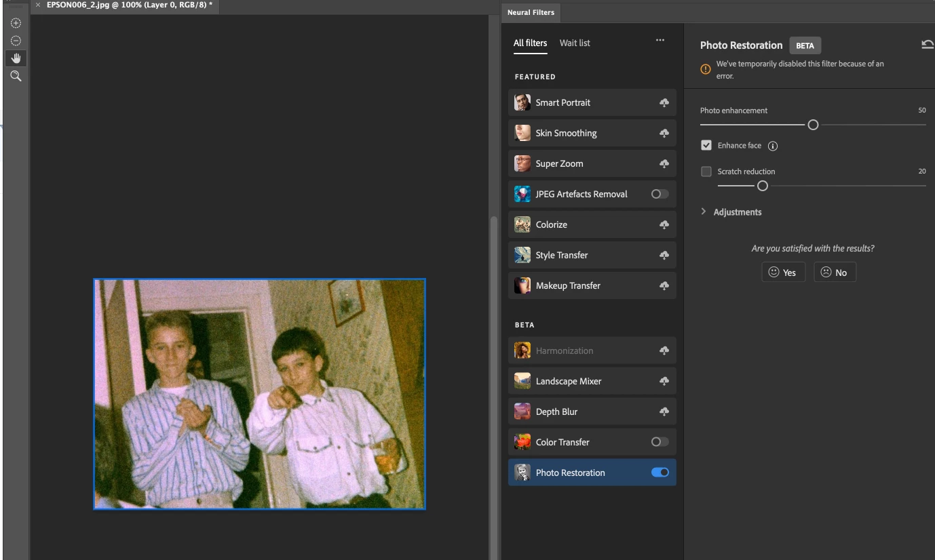Image resolution: width=935 pixels, height=560 pixels.
Task: Switch to the Wait list tab
Action: (x=575, y=43)
